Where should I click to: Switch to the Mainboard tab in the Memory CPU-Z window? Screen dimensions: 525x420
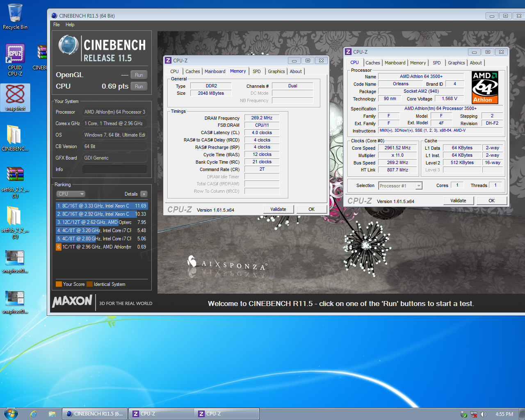click(x=215, y=71)
